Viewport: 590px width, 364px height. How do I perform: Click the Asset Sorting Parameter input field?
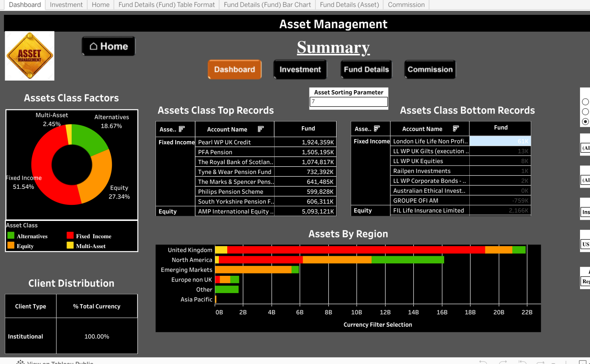tap(348, 102)
